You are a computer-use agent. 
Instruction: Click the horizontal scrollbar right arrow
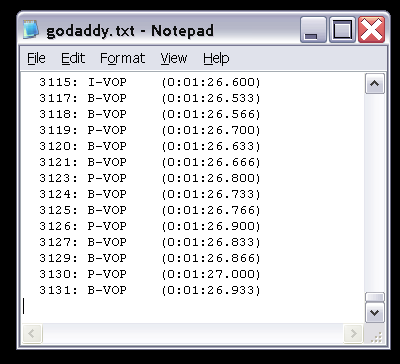click(x=353, y=333)
